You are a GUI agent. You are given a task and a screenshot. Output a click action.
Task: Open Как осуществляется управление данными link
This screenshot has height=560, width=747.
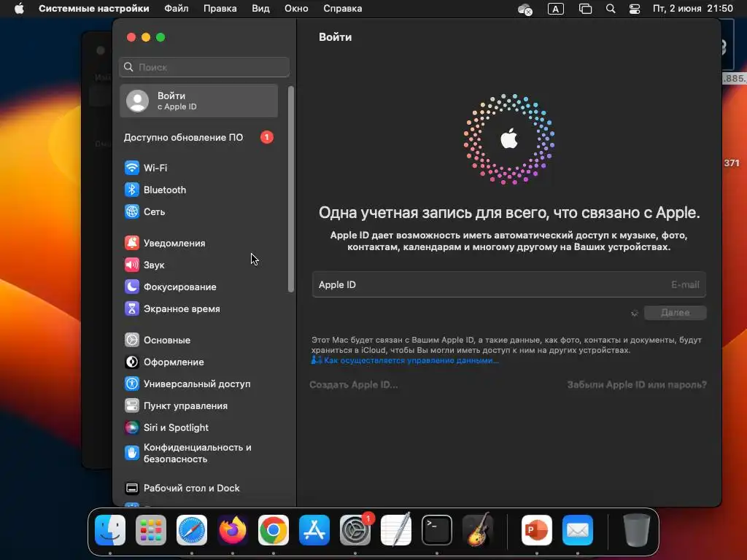tap(411, 360)
